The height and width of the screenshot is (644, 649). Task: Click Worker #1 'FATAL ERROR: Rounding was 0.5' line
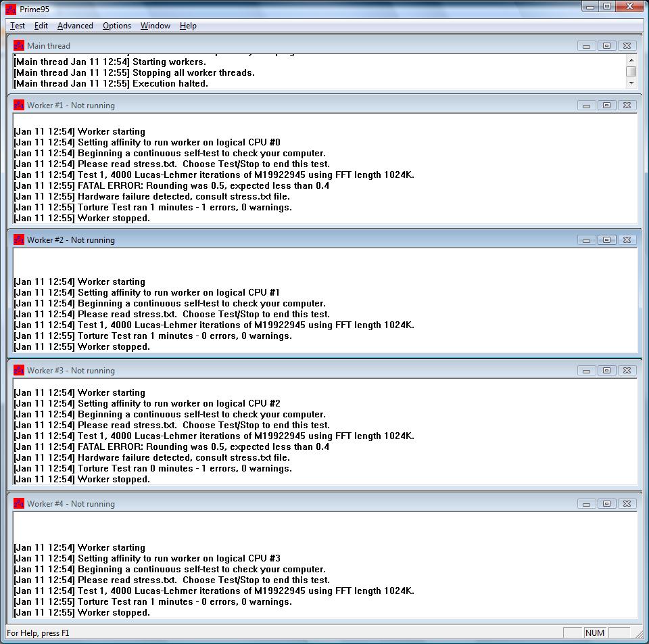(x=171, y=185)
